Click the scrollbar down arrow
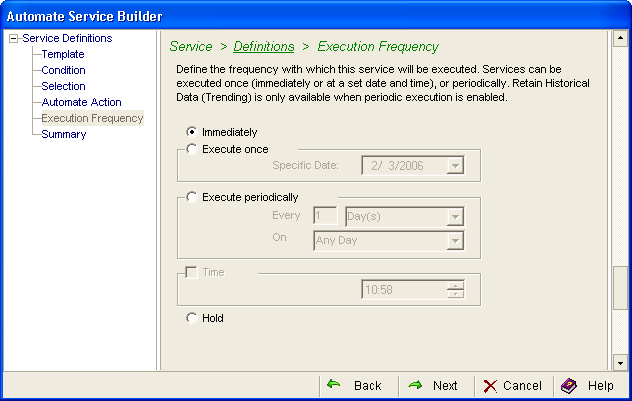The image size is (632, 401). pos(620,363)
